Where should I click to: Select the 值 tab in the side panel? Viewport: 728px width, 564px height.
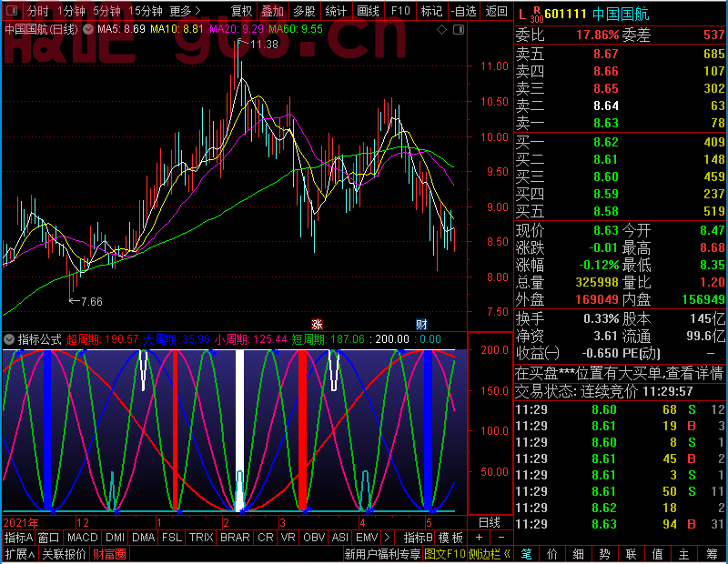pyautogui.click(x=657, y=554)
